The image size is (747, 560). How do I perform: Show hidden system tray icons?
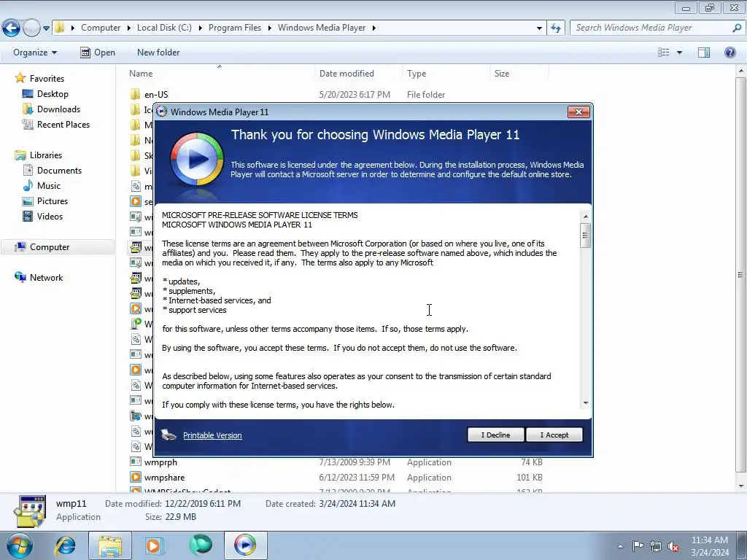(x=620, y=546)
